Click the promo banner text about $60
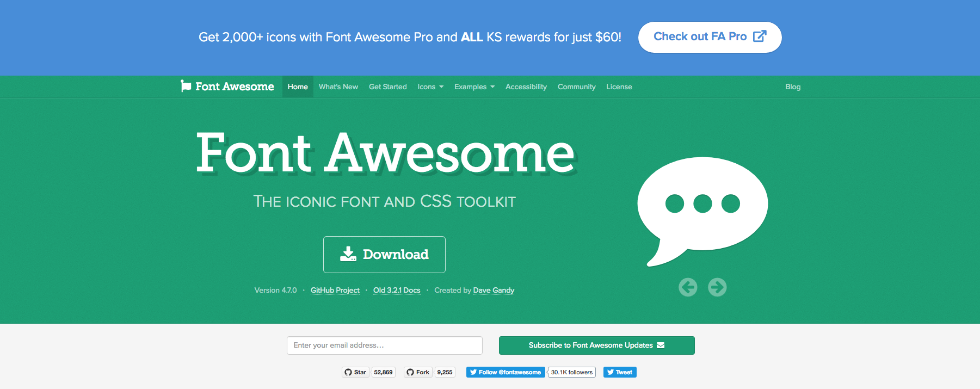 pyautogui.click(x=410, y=37)
